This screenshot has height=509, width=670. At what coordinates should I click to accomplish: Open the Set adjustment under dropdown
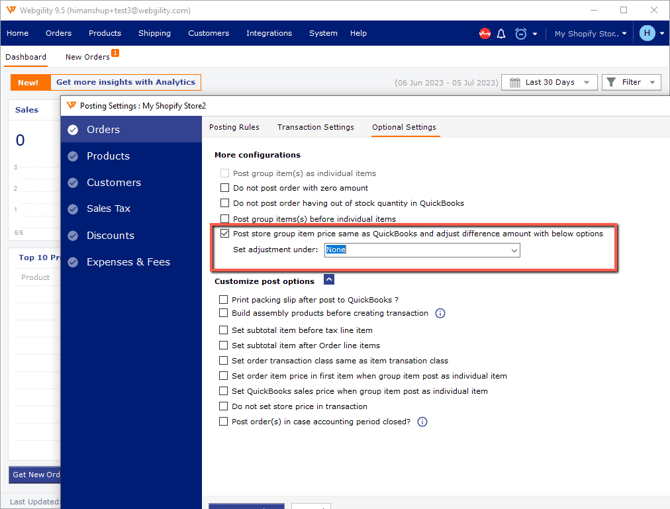click(421, 250)
